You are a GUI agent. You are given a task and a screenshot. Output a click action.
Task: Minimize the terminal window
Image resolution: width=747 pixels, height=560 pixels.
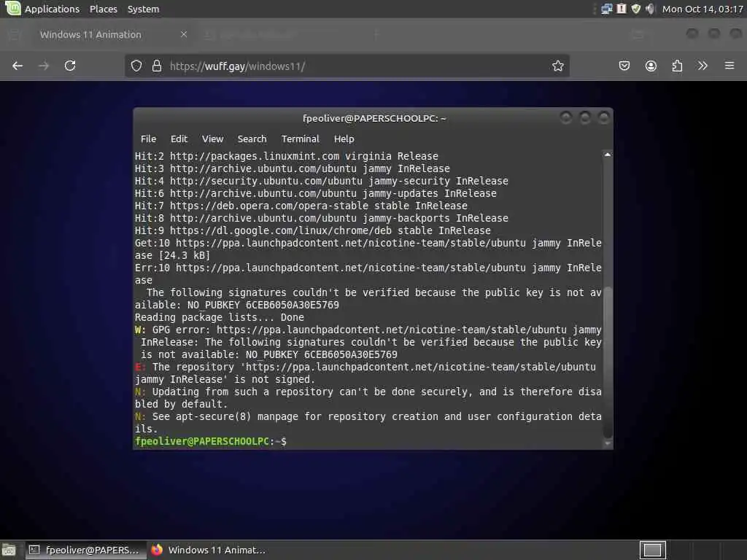coord(566,117)
